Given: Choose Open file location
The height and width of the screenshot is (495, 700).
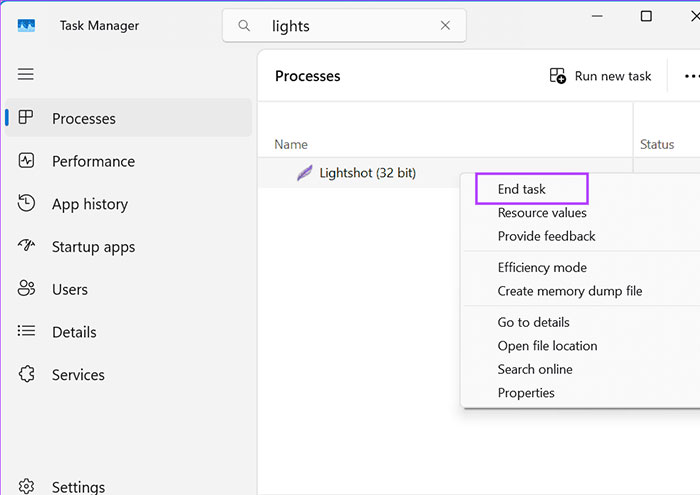Looking at the screenshot, I should coord(547,346).
